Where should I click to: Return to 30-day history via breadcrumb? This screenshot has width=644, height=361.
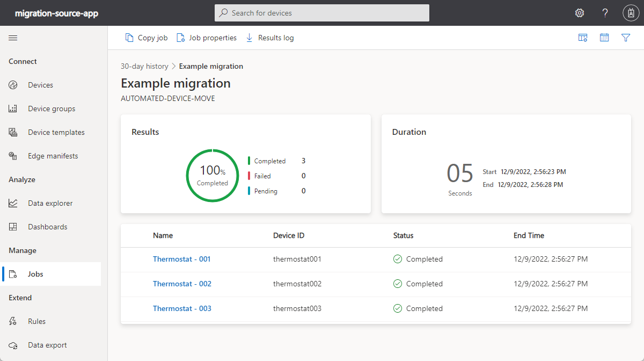pos(144,66)
